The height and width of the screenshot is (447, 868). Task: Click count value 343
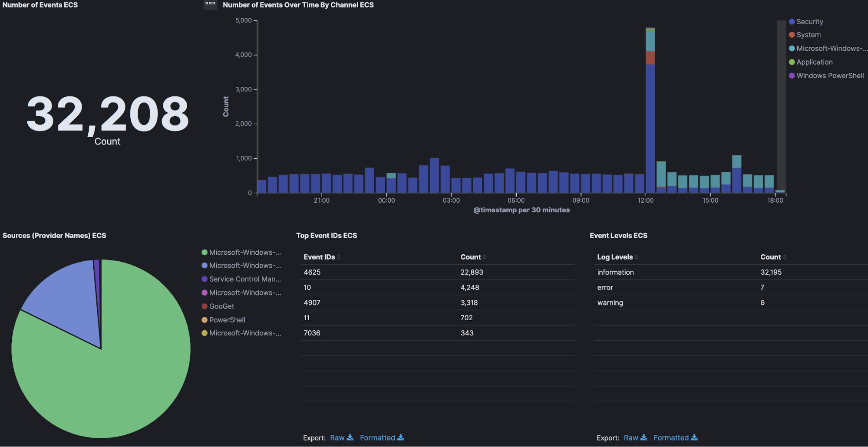[x=467, y=333]
